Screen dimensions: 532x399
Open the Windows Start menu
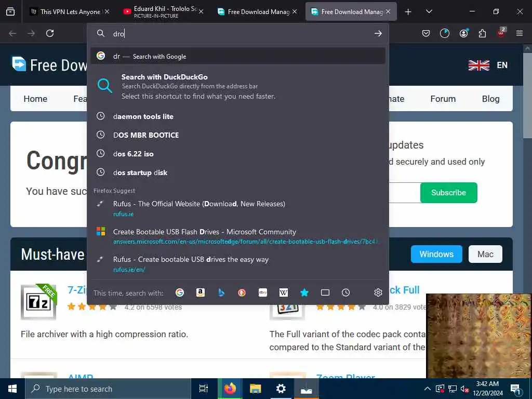pyautogui.click(x=12, y=389)
